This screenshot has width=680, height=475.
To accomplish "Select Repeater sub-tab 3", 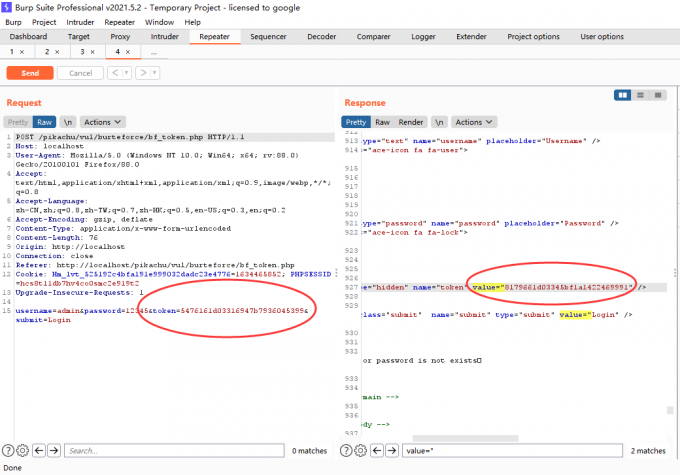I will 82,52.
